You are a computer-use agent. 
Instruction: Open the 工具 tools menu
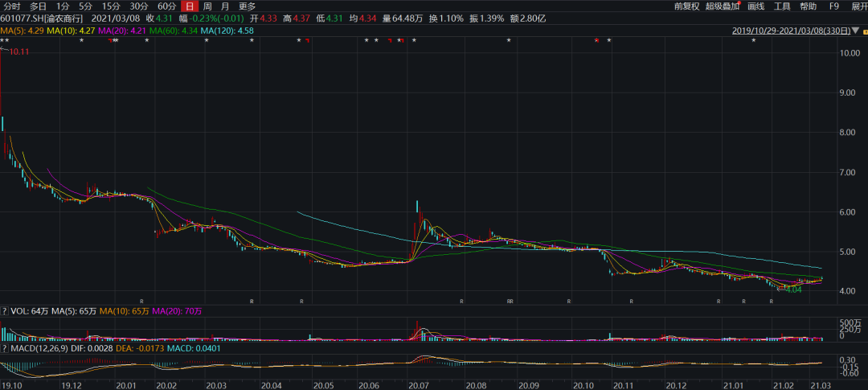pos(782,6)
